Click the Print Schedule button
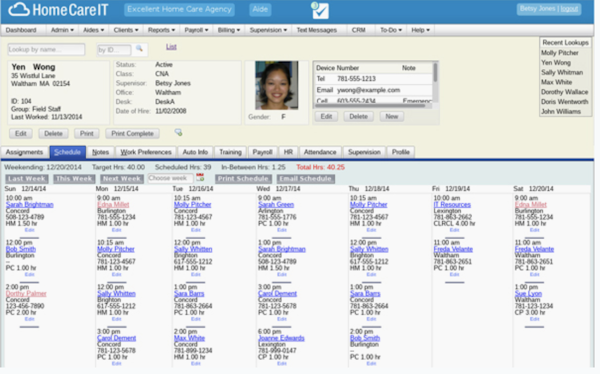Image resolution: width=600 pixels, height=374 pixels. pyautogui.click(x=243, y=179)
